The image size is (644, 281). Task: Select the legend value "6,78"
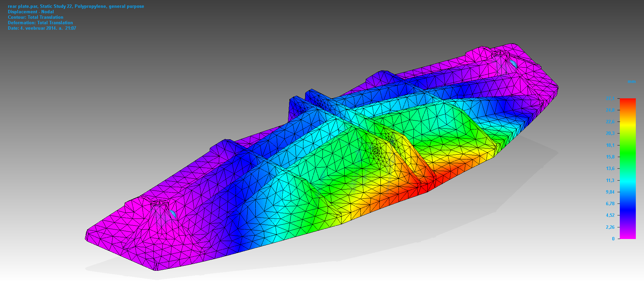(610, 203)
